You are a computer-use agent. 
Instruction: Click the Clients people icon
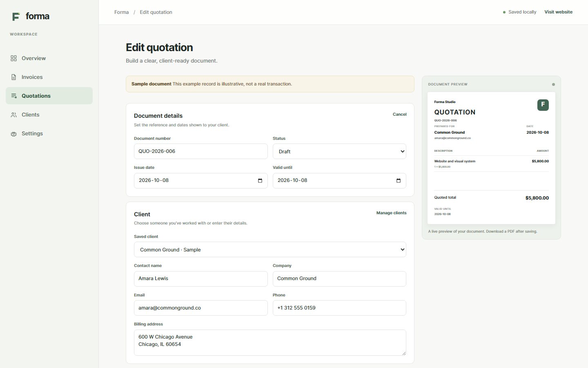click(x=13, y=115)
